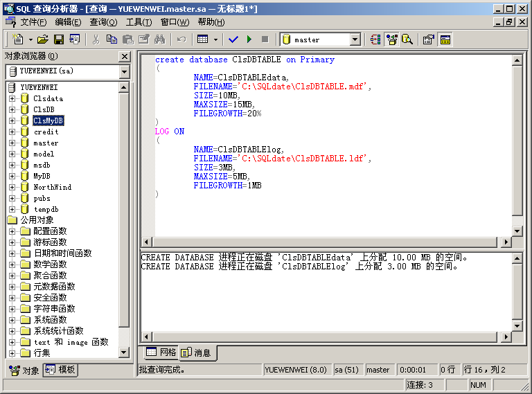Select the model database in tree

44,154
